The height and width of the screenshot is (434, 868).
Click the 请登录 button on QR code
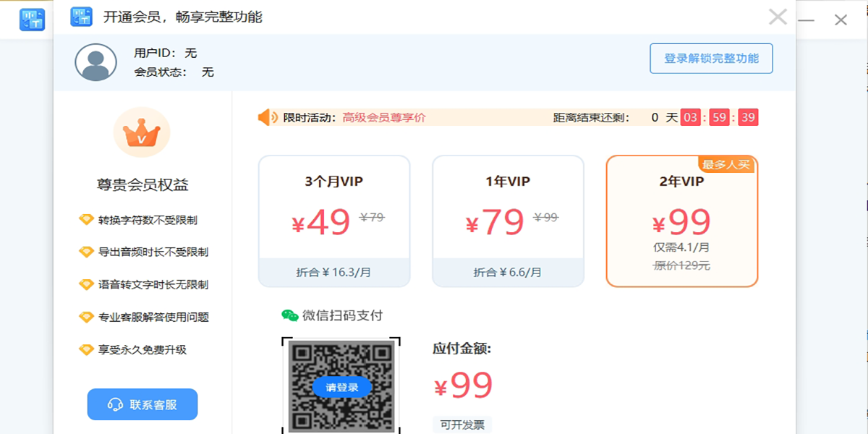click(341, 387)
